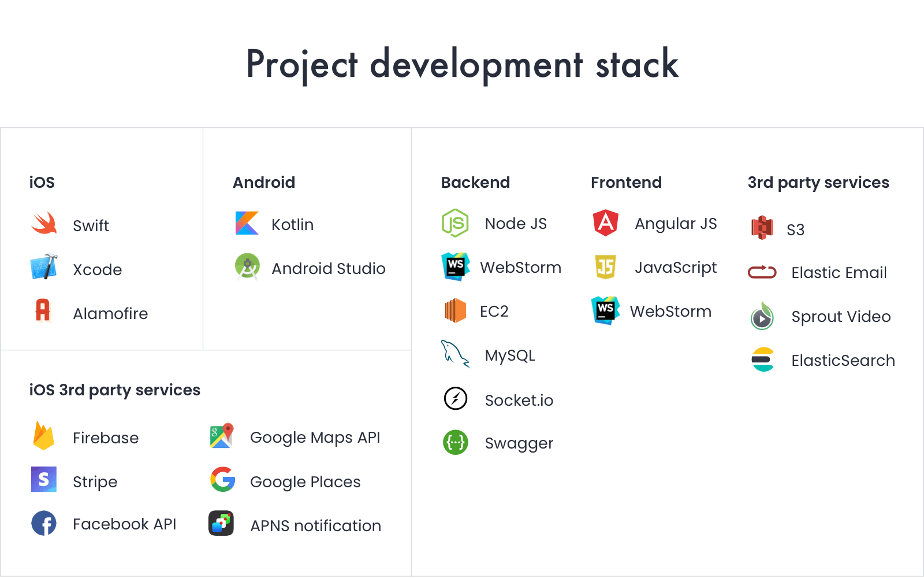The image size is (924, 578).
Task: Select the red S3 bucket icon
Action: [762, 228]
